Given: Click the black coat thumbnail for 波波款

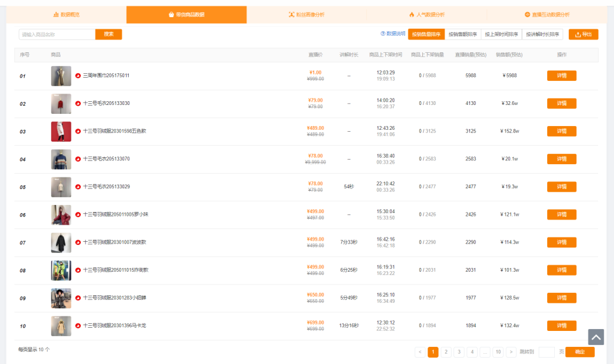Looking at the screenshot, I should tap(61, 242).
